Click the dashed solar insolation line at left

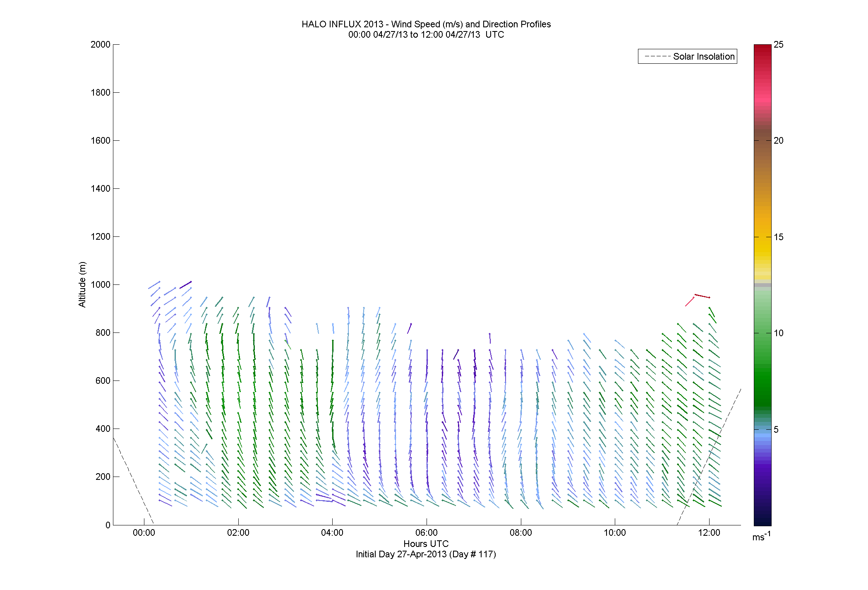point(133,481)
